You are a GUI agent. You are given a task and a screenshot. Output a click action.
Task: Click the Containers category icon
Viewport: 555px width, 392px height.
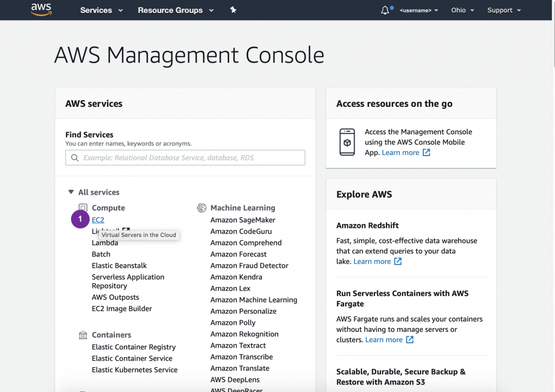click(x=83, y=335)
